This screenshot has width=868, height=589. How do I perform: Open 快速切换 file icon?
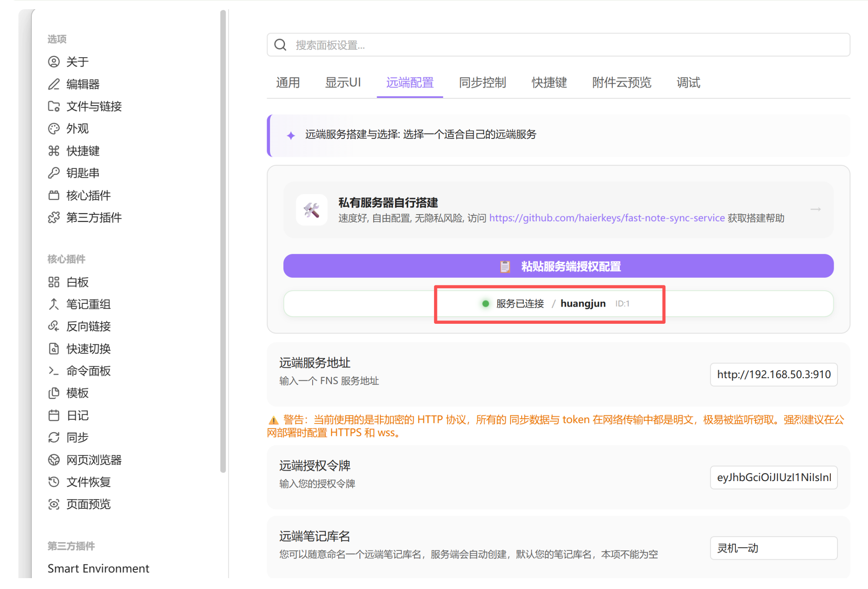click(54, 348)
